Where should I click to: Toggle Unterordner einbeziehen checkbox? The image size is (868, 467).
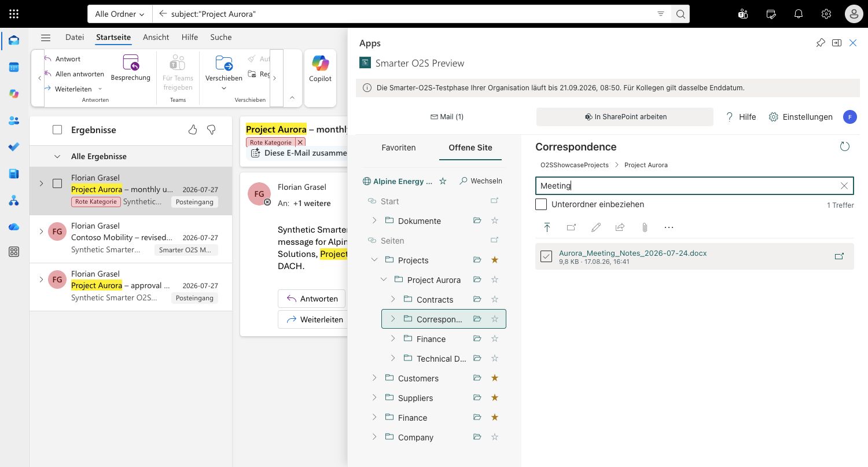coord(541,204)
